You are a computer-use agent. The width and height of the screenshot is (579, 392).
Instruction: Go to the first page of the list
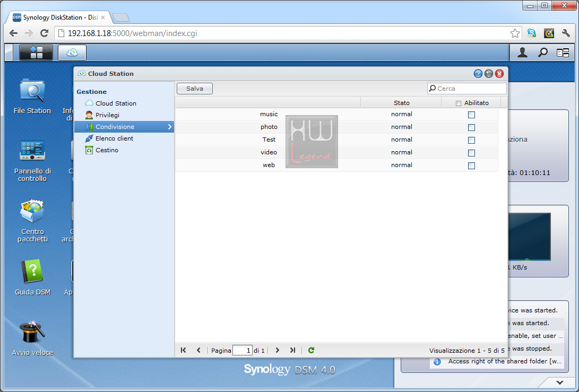coord(183,350)
